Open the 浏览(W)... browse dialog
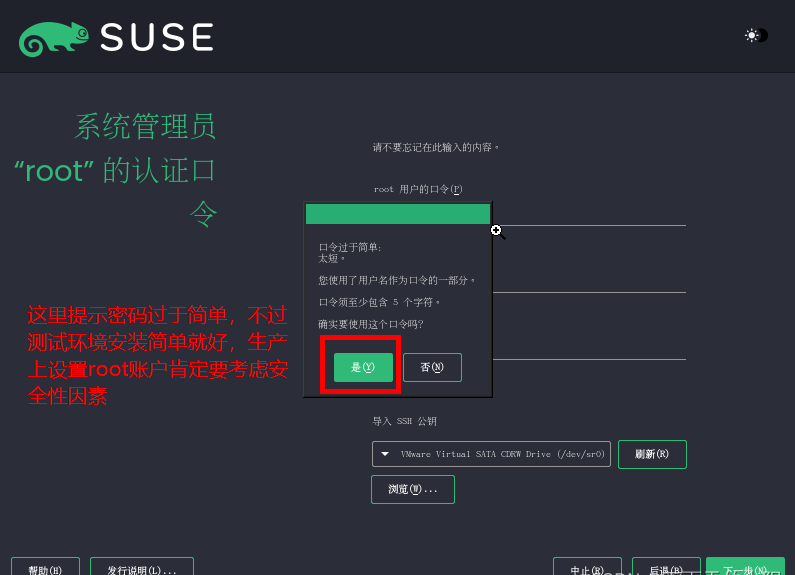 click(413, 489)
